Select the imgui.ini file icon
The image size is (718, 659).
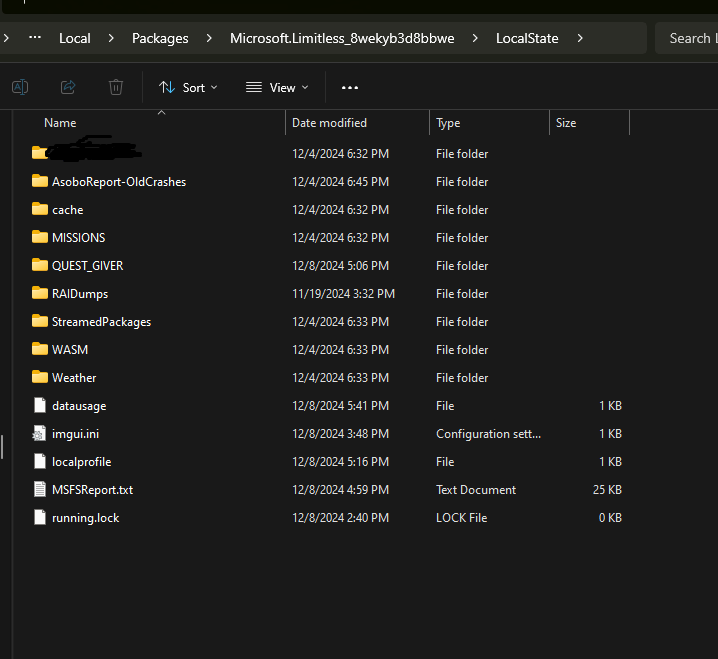[40, 434]
